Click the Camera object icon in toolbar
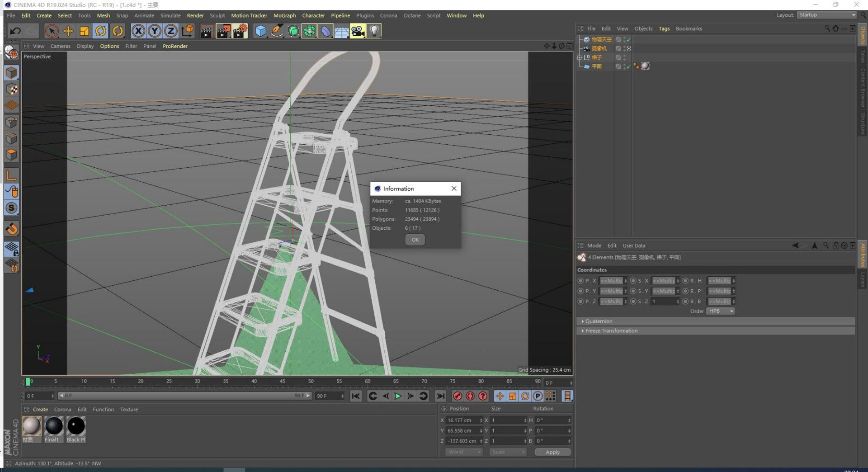868x472 pixels. point(358,31)
